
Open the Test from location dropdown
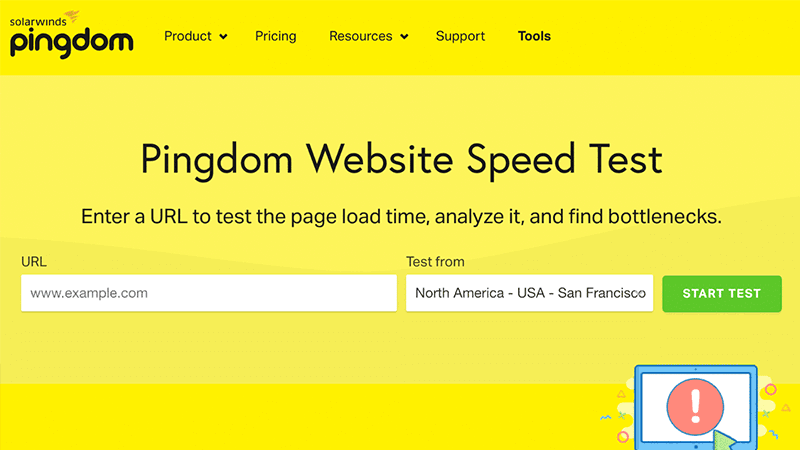[x=529, y=293]
